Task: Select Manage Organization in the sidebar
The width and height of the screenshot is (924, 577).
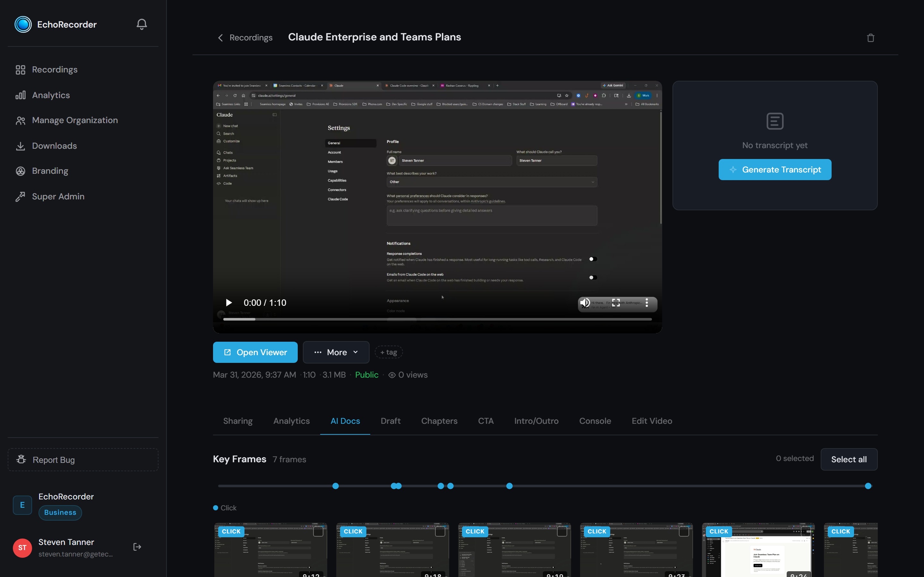Action: pos(75,120)
